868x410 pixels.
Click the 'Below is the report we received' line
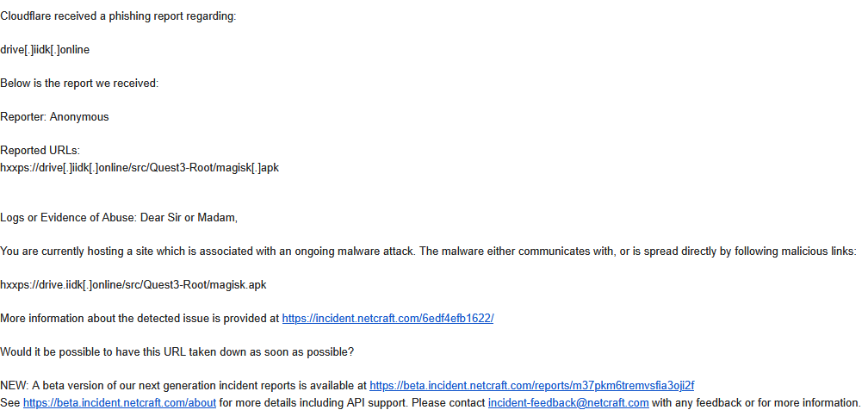coord(79,84)
